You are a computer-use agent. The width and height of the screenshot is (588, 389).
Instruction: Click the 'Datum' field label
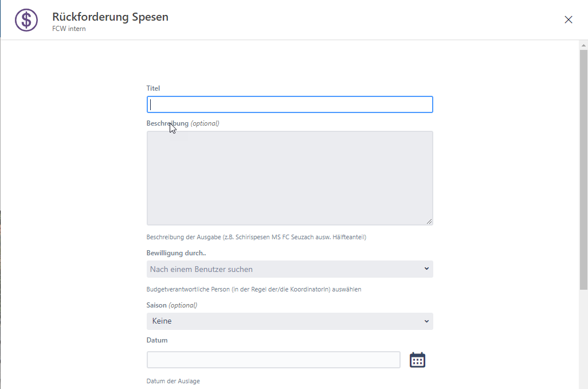click(x=157, y=340)
